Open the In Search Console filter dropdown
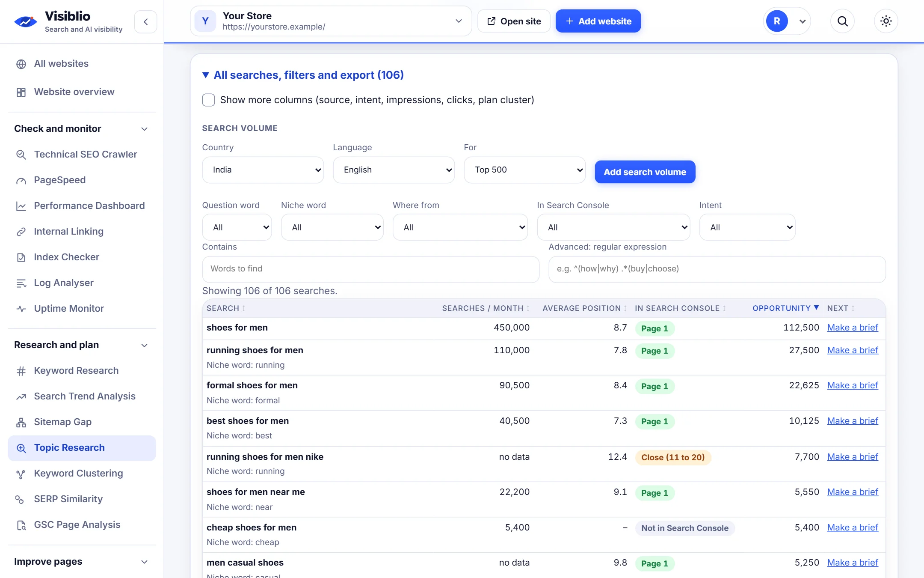The image size is (924, 578). pos(613,227)
